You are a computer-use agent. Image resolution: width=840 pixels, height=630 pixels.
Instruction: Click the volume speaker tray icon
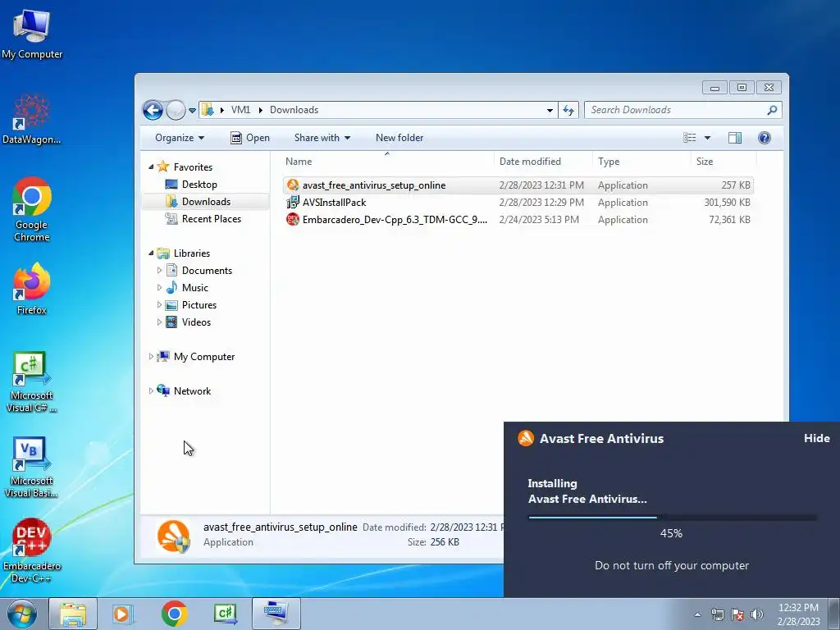[757, 614]
